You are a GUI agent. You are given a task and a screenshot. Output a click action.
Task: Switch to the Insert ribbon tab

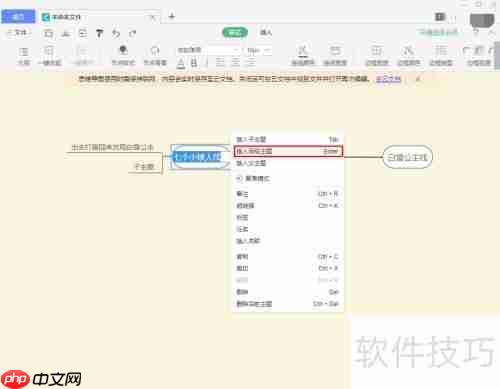click(266, 32)
